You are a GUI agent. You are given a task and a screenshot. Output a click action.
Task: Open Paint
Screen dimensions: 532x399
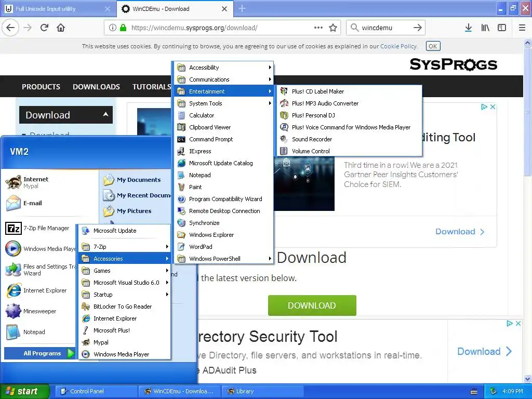click(x=224, y=187)
